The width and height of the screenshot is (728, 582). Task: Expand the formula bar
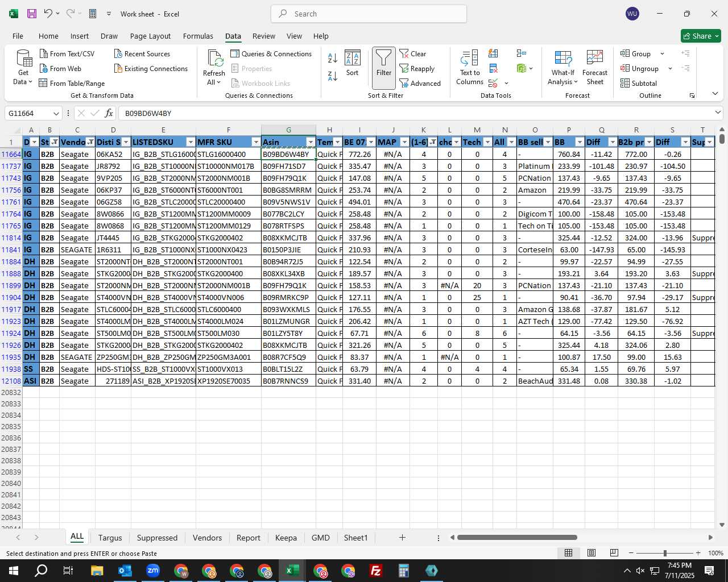click(718, 113)
